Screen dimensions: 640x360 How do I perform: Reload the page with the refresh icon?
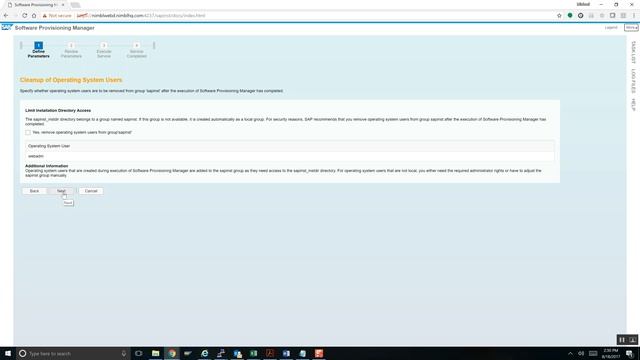24,16
